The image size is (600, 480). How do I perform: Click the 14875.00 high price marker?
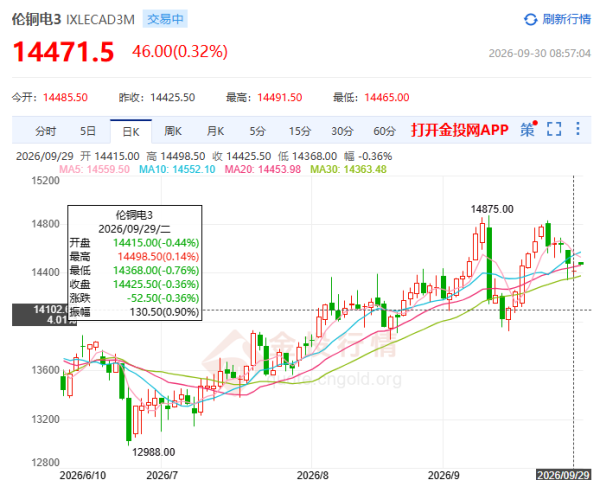pos(492,209)
